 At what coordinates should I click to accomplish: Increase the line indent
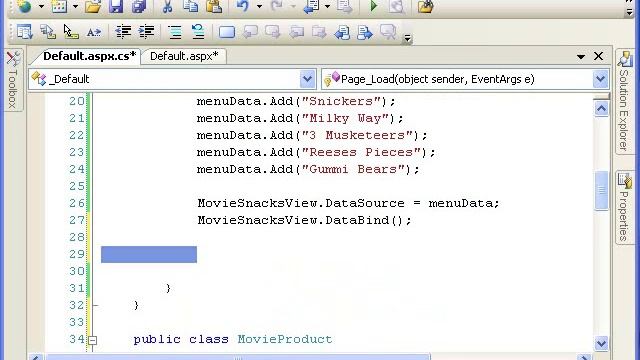(x=146, y=32)
